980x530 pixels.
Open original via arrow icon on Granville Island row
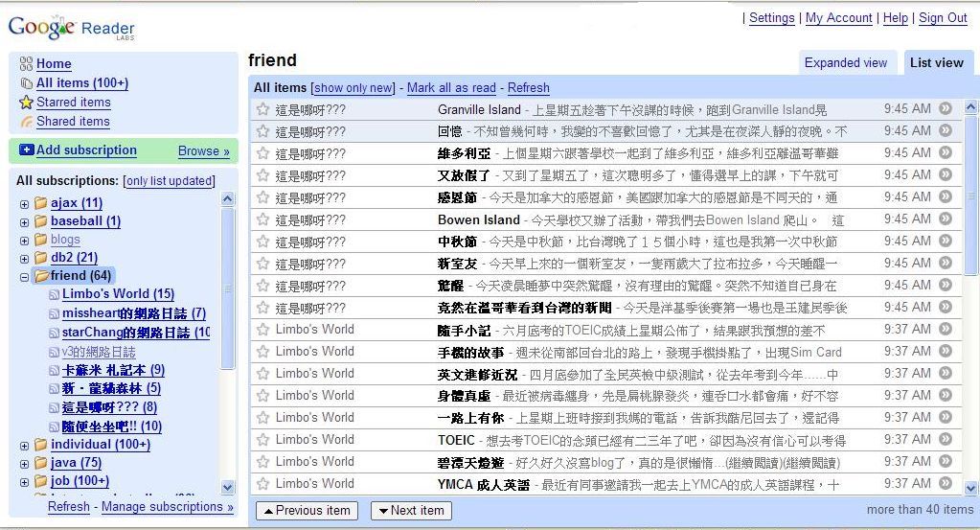[x=945, y=108]
